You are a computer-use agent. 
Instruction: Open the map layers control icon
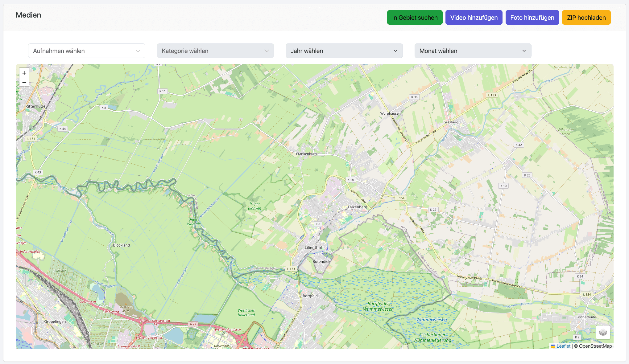(603, 332)
